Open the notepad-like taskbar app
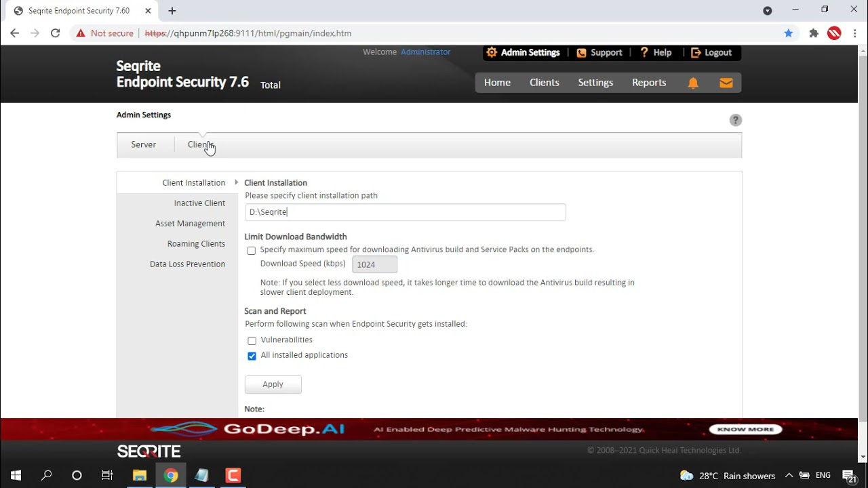The width and height of the screenshot is (868, 488). tap(202, 475)
